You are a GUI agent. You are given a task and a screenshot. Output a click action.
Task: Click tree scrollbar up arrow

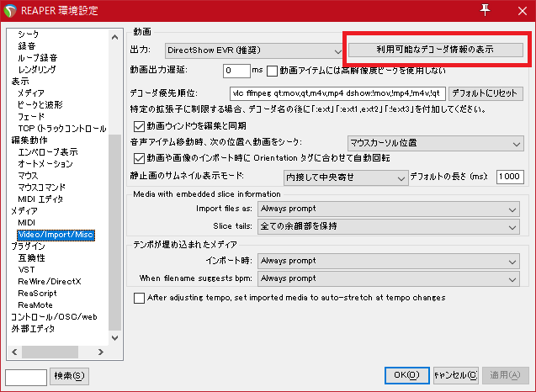[x=115, y=37]
